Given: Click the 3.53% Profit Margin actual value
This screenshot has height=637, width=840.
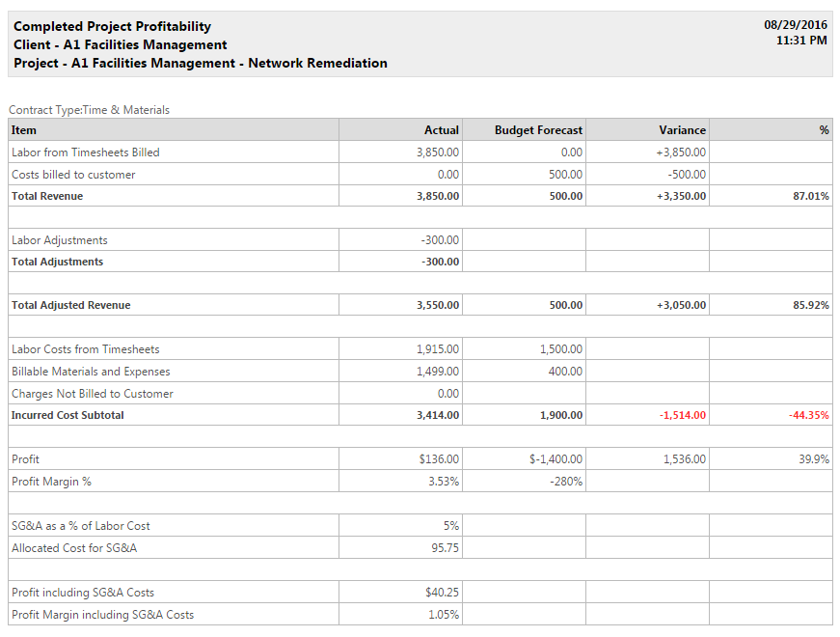Looking at the screenshot, I should [x=444, y=482].
